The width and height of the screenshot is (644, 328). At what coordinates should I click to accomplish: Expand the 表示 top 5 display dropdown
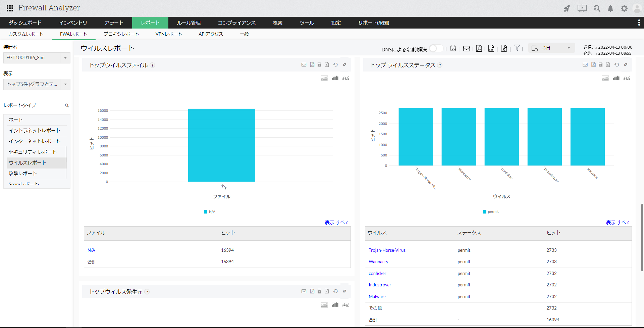(65, 84)
